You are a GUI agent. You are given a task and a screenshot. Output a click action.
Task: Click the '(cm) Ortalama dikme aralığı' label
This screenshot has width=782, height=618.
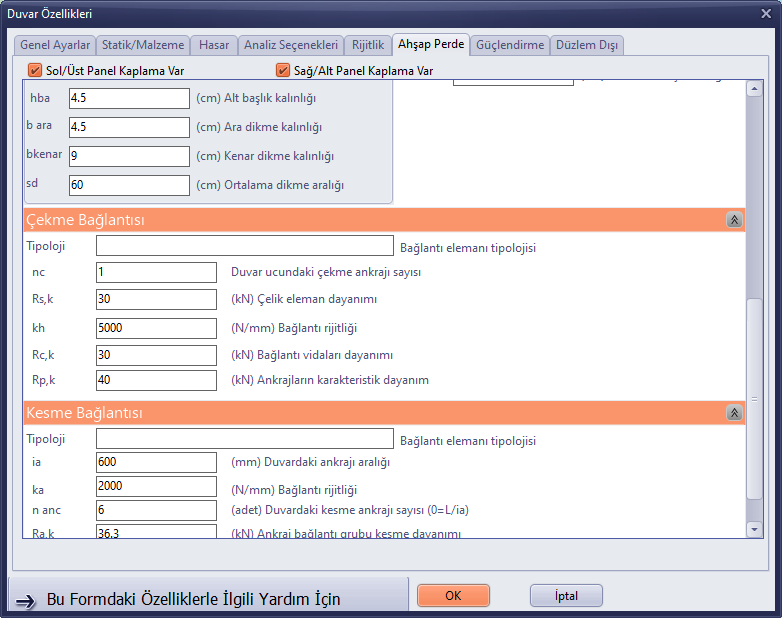[x=270, y=185]
